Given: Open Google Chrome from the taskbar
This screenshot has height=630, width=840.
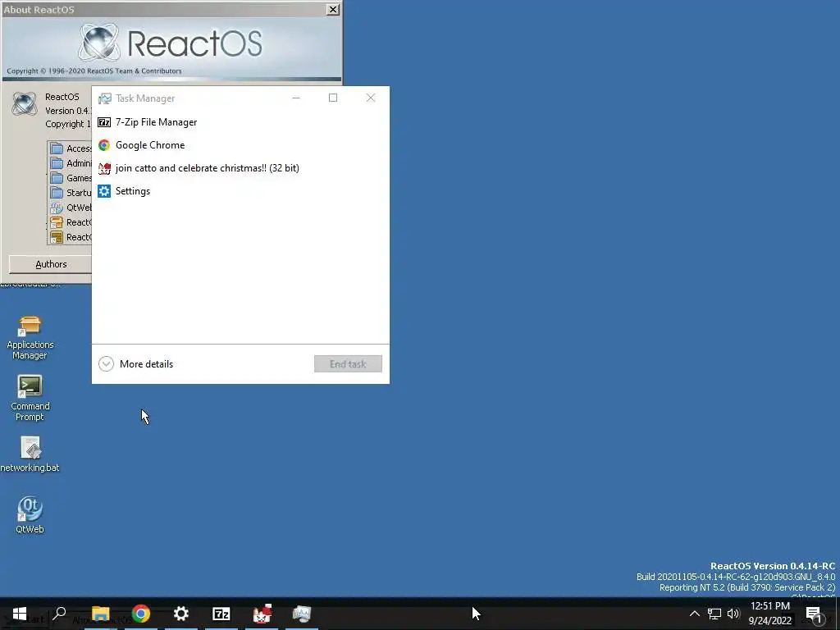Looking at the screenshot, I should click(x=141, y=614).
